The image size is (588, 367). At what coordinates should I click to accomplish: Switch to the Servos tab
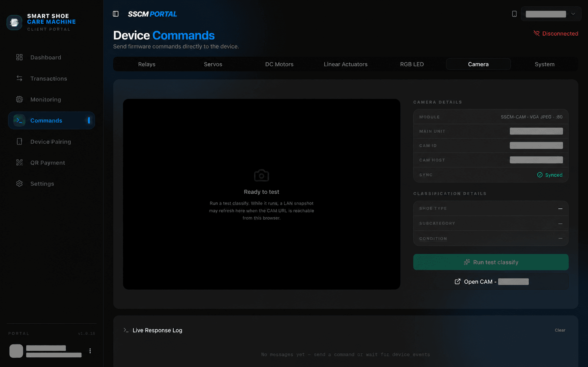(213, 64)
